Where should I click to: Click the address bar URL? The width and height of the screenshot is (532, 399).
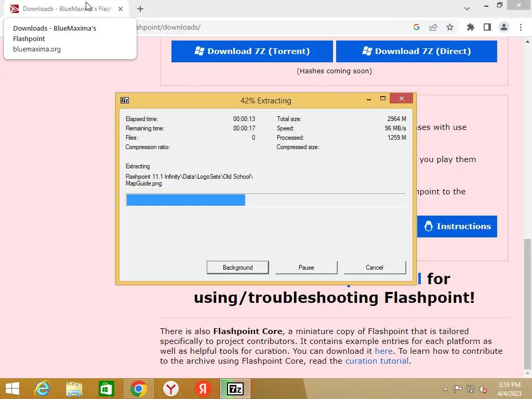(x=168, y=27)
